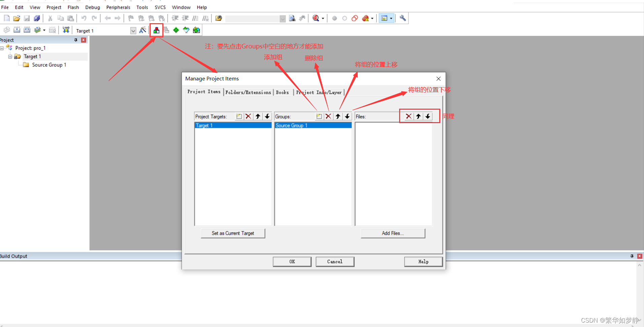Click the Navigate Backwards arrow
This screenshot has height=327, width=644.
(107, 18)
